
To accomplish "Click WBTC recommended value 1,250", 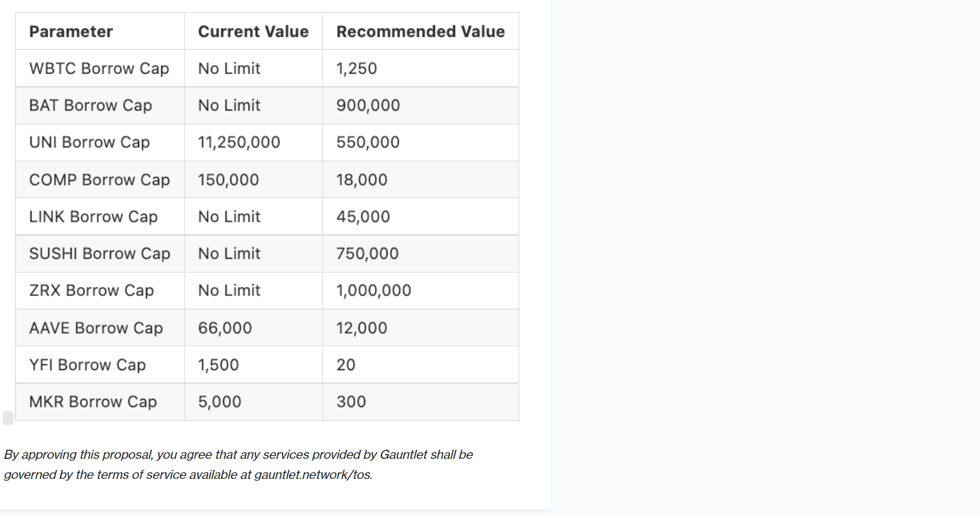I will (357, 69).
